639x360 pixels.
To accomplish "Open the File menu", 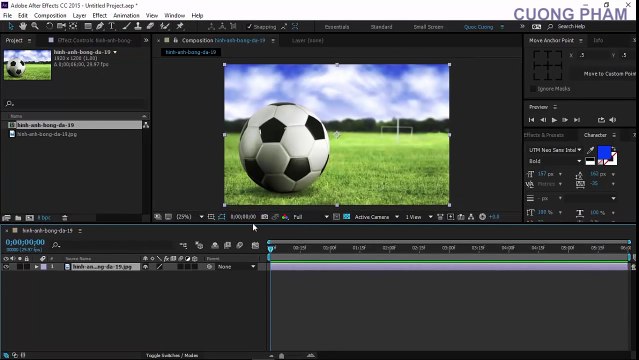I will [x=7, y=15].
